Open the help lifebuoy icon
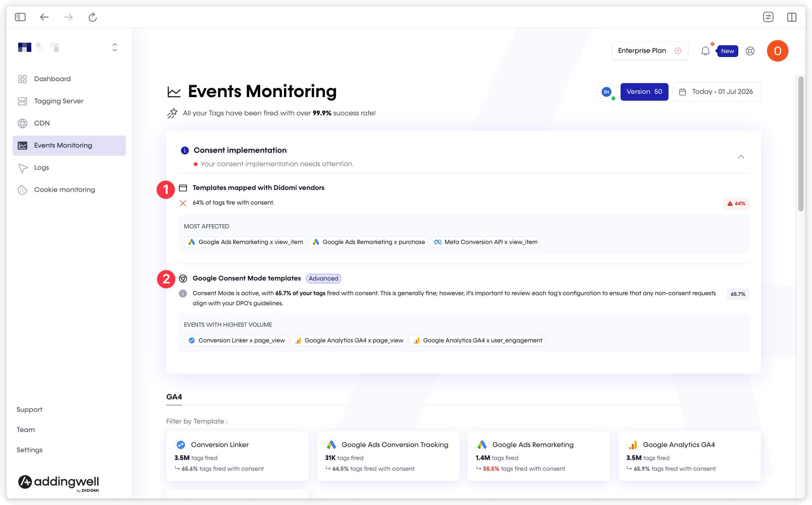Image resolution: width=812 pixels, height=505 pixels. click(x=750, y=51)
